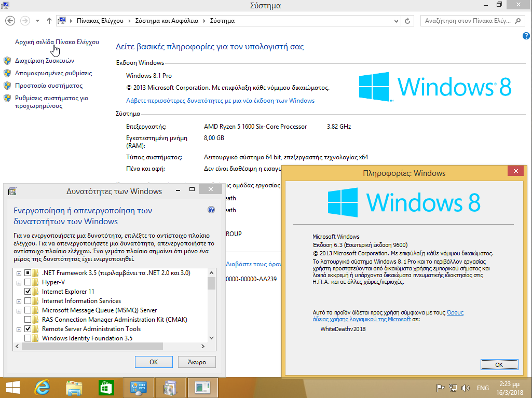Switch to the About Windows taskbar button
The height and width of the screenshot is (398, 532).
point(202,388)
